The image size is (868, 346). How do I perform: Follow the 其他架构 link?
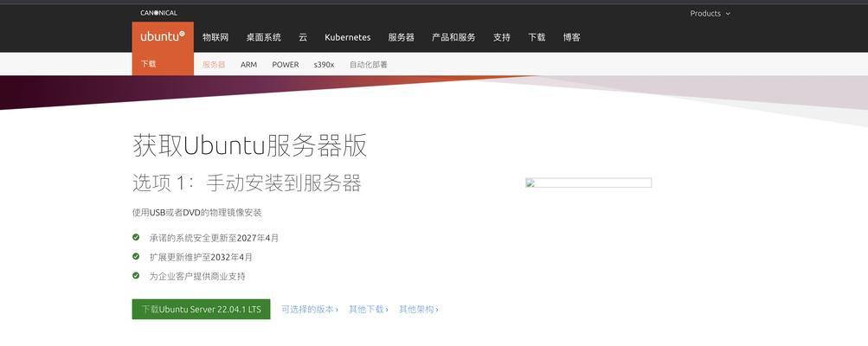click(x=419, y=309)
